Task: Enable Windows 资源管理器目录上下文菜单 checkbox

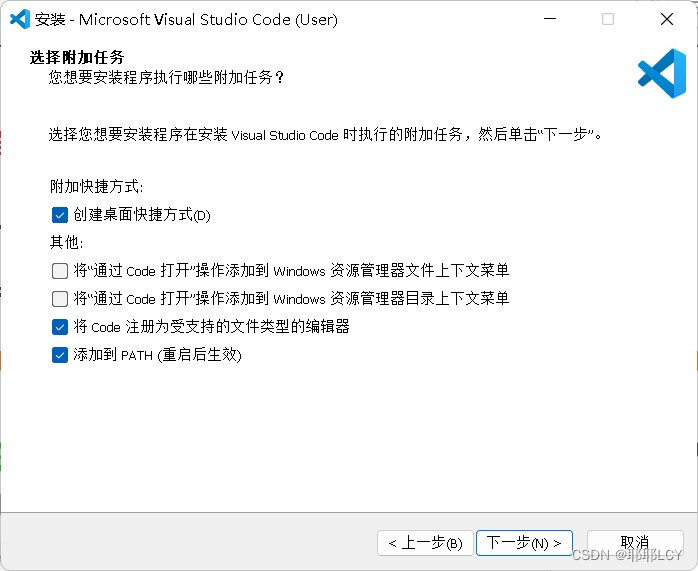Action: pyautogui.click(x=60, y=299)
